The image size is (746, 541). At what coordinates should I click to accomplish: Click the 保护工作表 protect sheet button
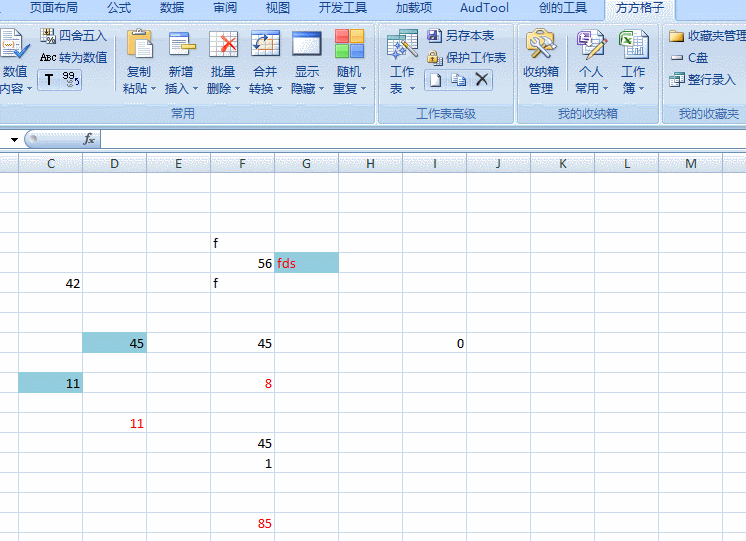tap(466, 58)
